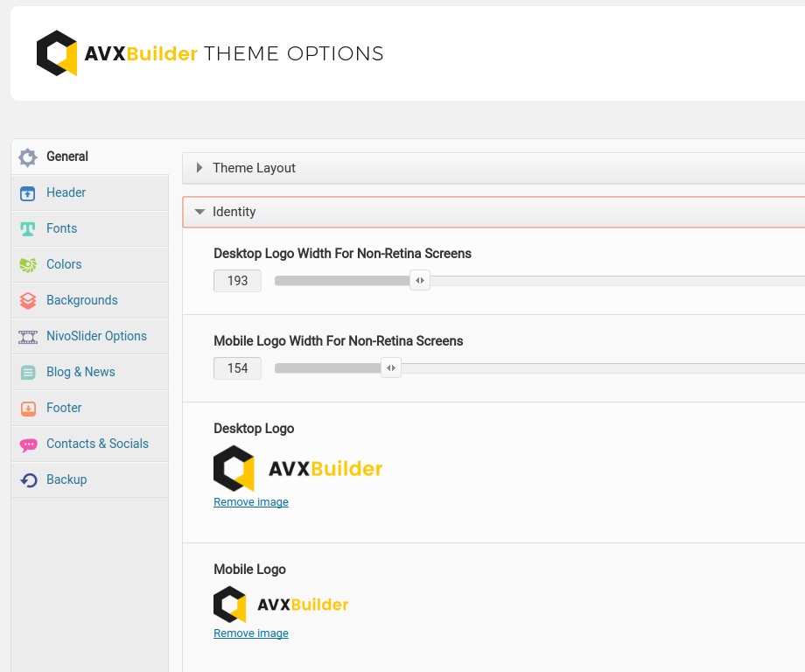Switch to the Backgrounds tab
The width and height of the screenshot is (805, 672).
click(81, 300)
